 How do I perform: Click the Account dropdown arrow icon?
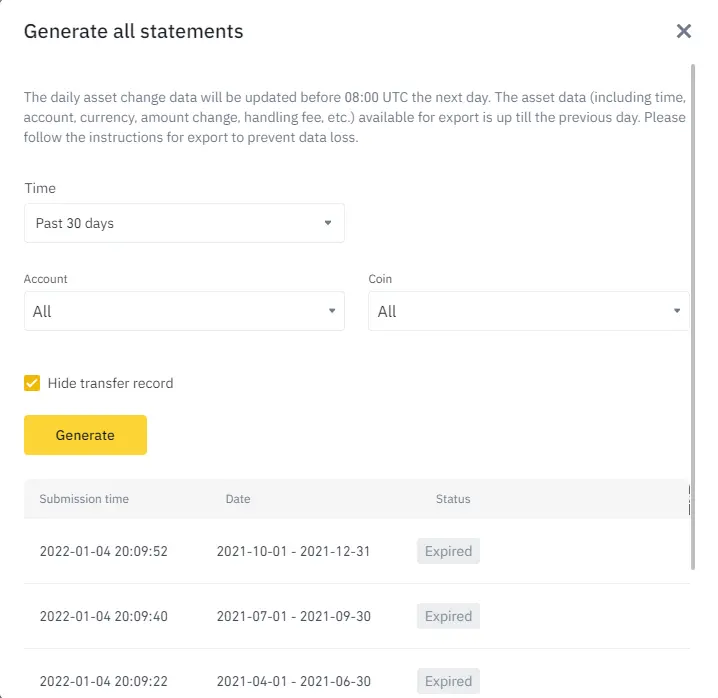click(332, 311)
